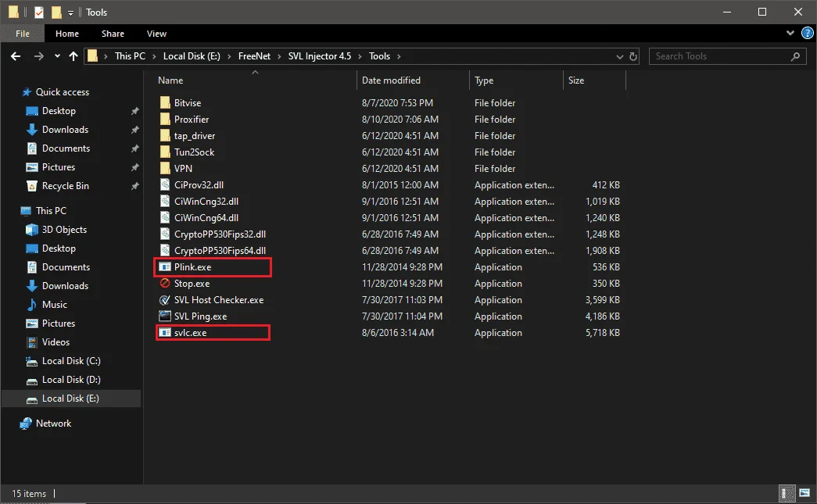Viewport: 817px width, 504px height.
Task: Open pinned Pictures under Quick access
Action: (x=59, y=167)
